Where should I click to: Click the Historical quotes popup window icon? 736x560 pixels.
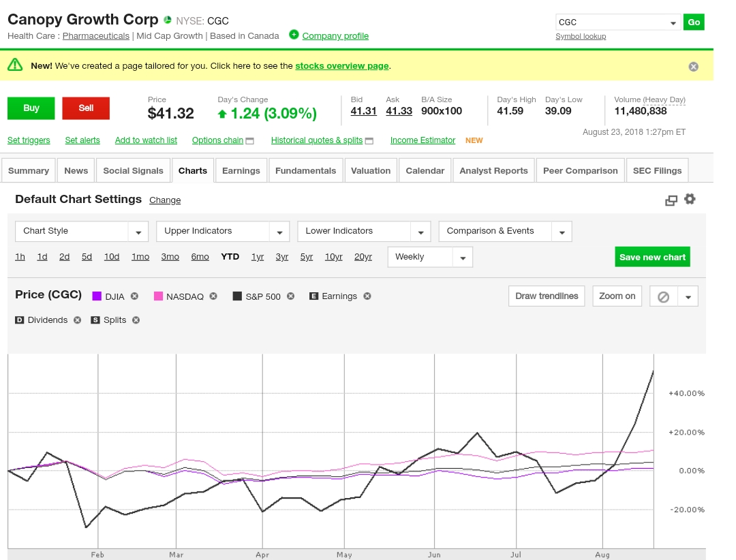coord(369,141)
